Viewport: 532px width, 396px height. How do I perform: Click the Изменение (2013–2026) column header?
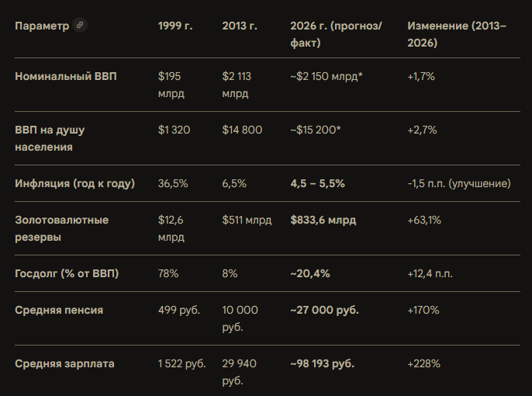(x=457, y=34)
